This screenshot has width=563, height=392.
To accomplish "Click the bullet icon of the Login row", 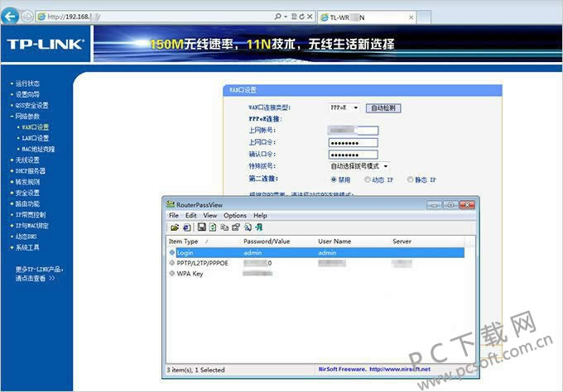I will [x=172, y=252].
